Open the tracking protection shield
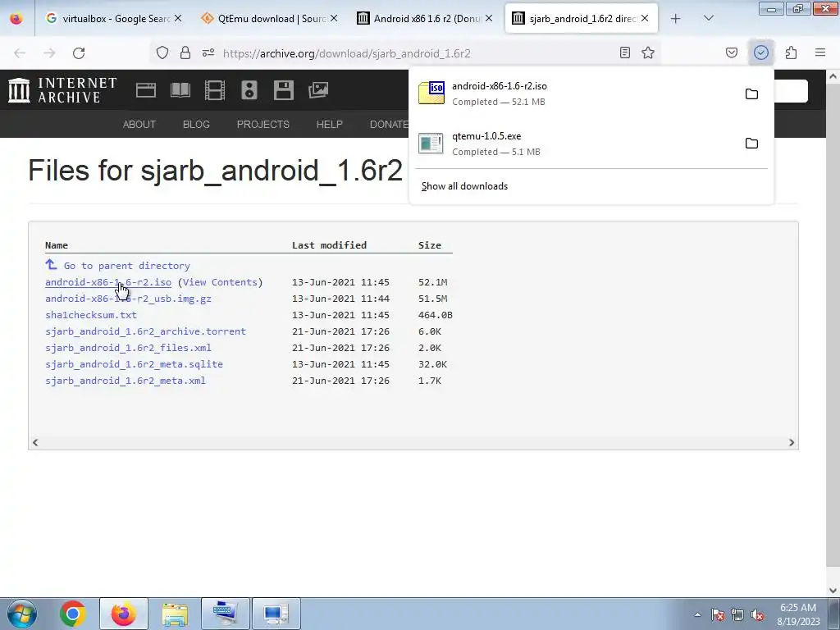This screenshot has height=630, width=840. point(162,52)
